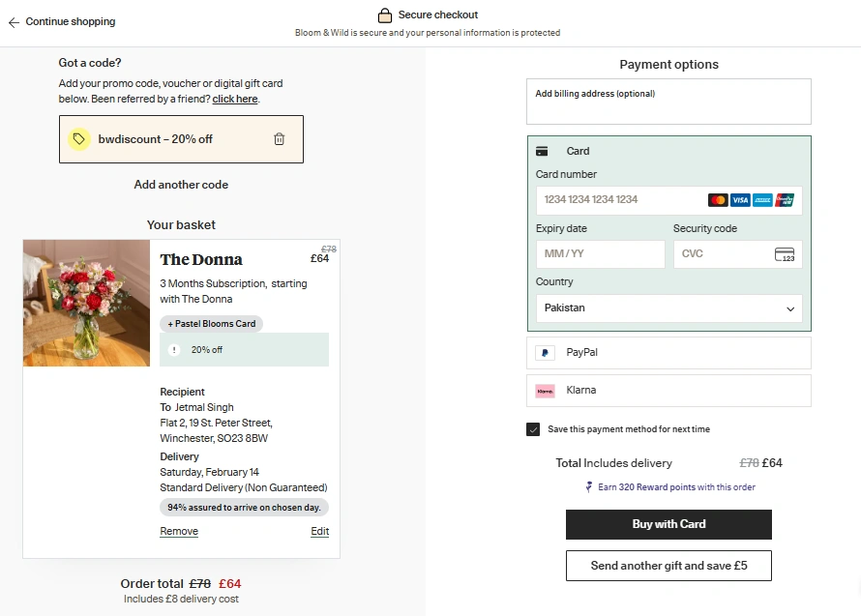The height and width of the screenshot is (616, 861).
Task: Click the 20% off info icon
Action: (174, 350)
